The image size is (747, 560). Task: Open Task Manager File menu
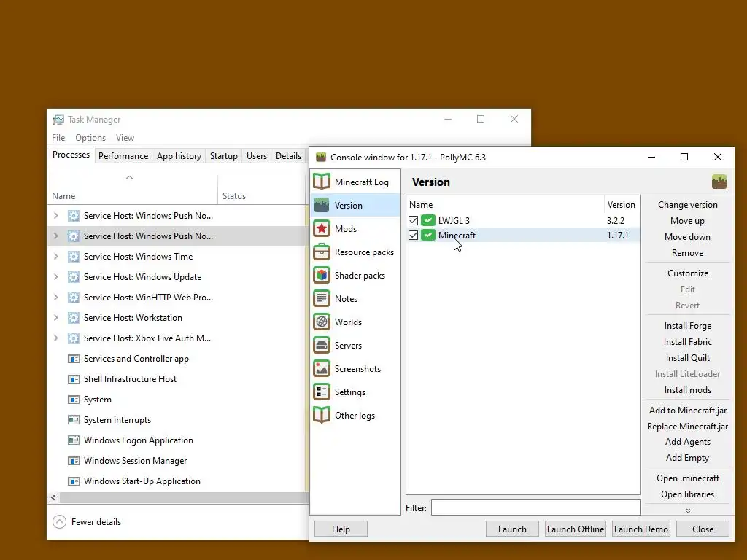point(58,138)
